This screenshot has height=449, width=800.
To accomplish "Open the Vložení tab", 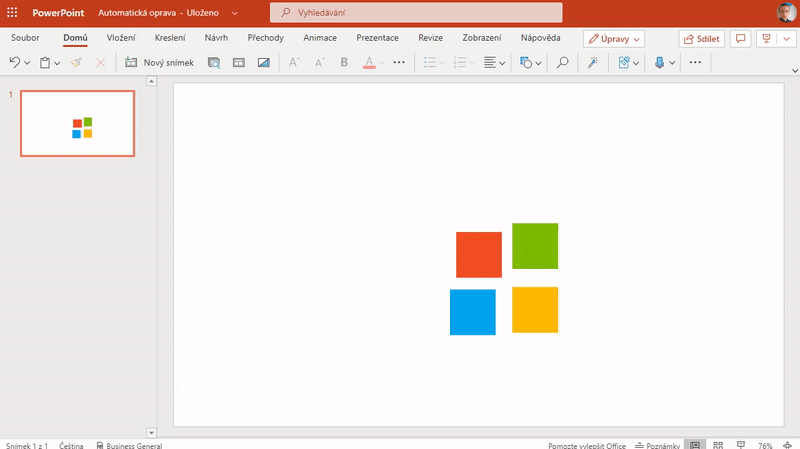I will (121, 38).
